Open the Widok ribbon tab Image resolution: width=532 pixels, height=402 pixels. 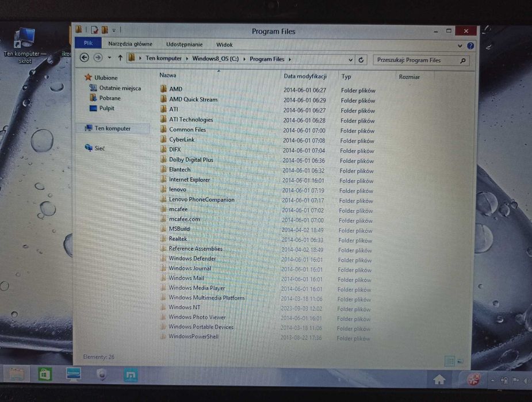(224, 45)
